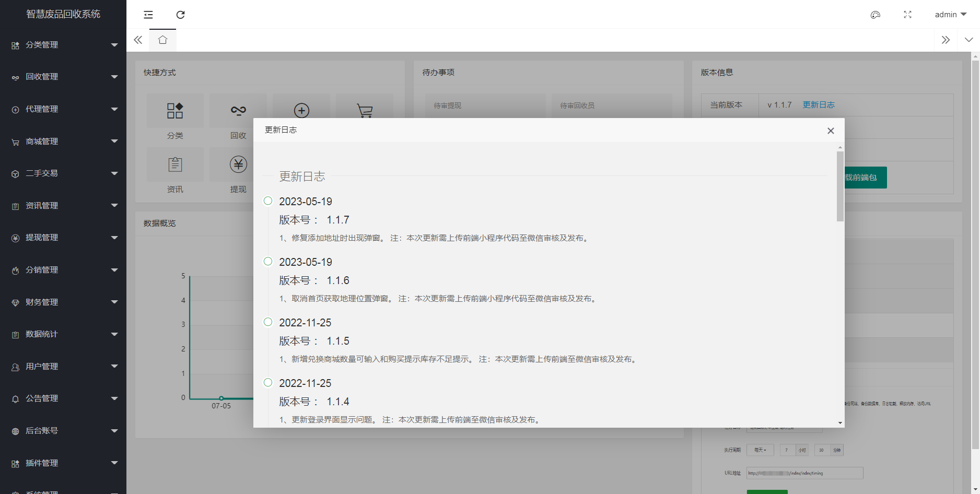
Task: Click the 二手交易 cube sidebar icon
Action: [15, 174]
